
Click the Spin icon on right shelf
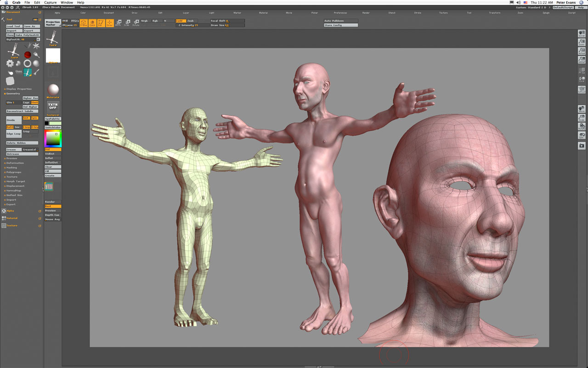(x=582, y=135)
